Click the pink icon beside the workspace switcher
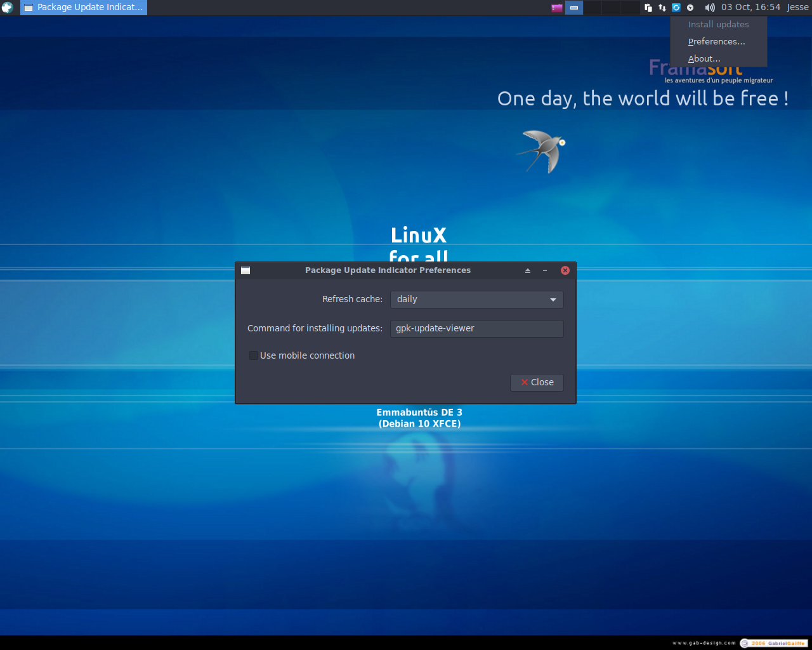 (x=557, y=8)
